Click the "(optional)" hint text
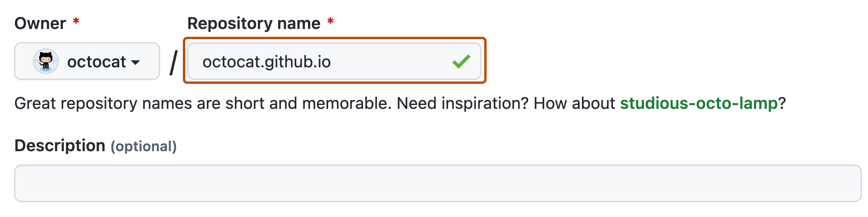 [144, 146]
